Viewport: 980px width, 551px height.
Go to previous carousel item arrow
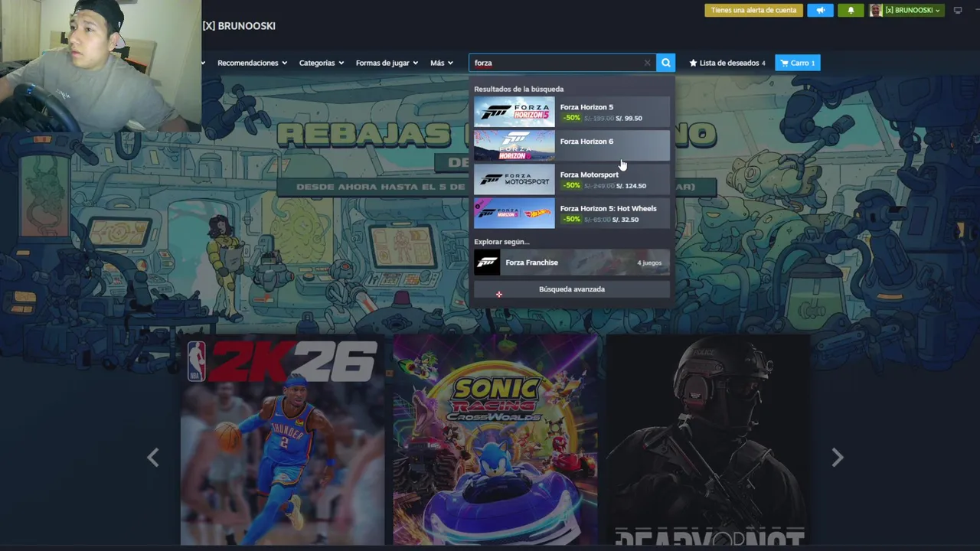tap(153, 458)
